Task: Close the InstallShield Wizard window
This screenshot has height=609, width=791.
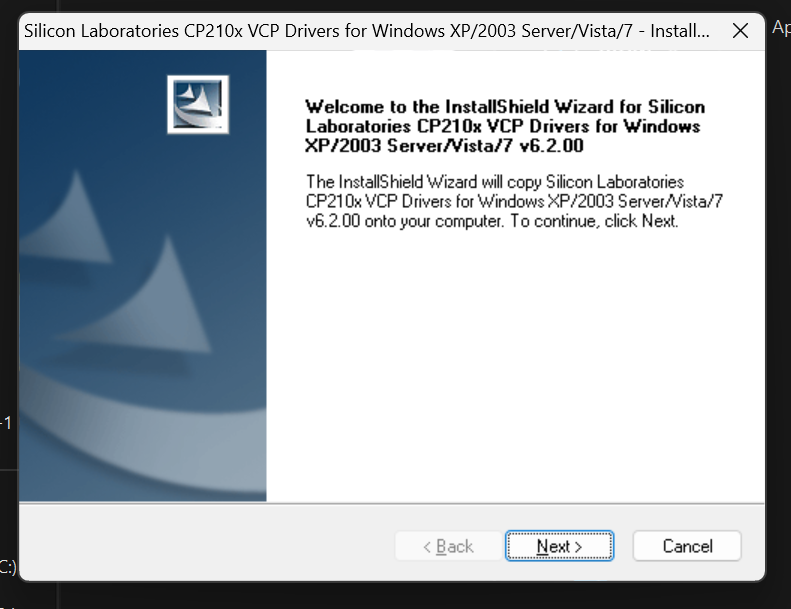Action: [x=740, y=31]
